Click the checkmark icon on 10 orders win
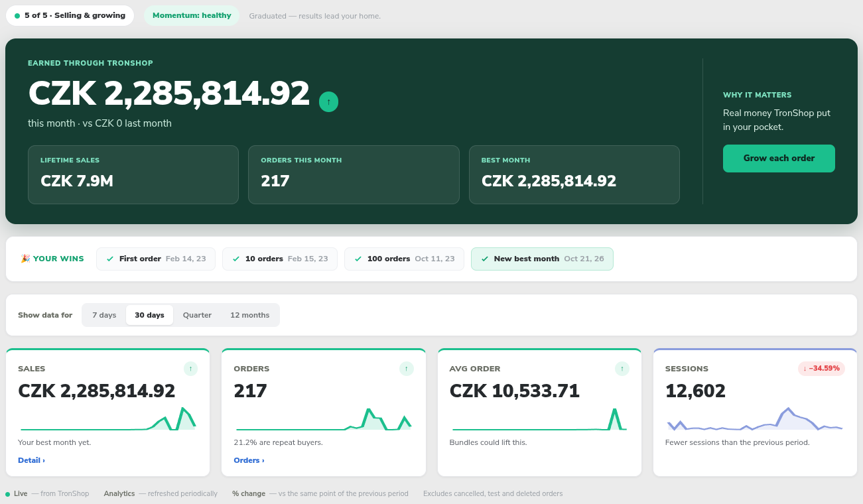Image resolution: width=863 pixels, height=504 pixels. tap(236, 259)
